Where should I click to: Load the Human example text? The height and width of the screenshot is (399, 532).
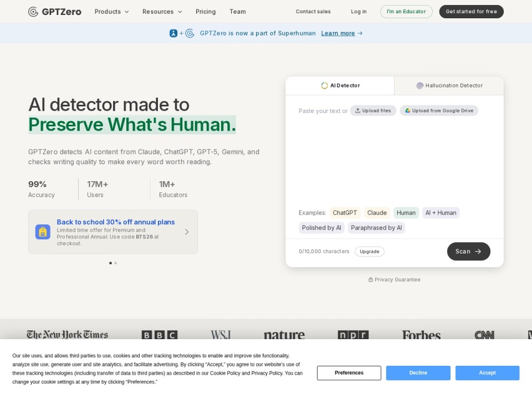coord(406,213)
